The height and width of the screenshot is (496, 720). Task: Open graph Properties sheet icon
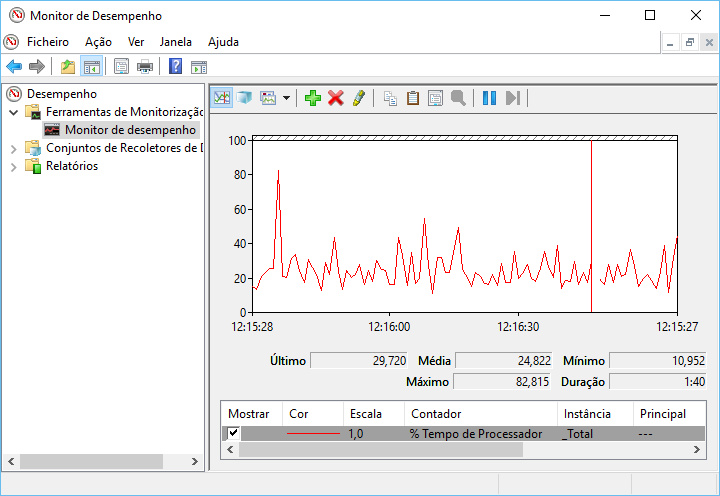(x=435, y=97)
